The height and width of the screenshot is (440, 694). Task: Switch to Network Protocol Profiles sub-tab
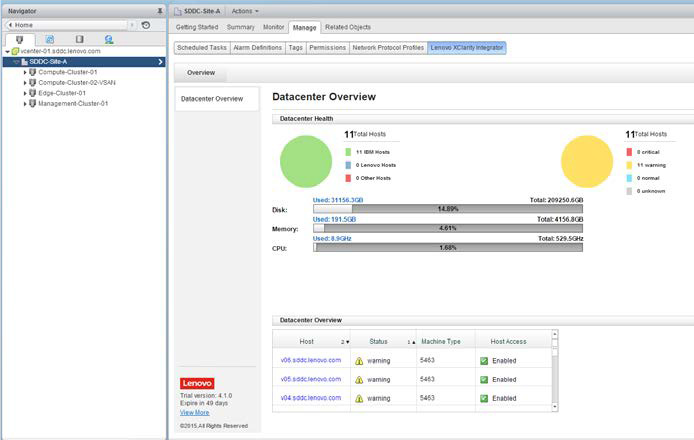click(x=388, y=47)
